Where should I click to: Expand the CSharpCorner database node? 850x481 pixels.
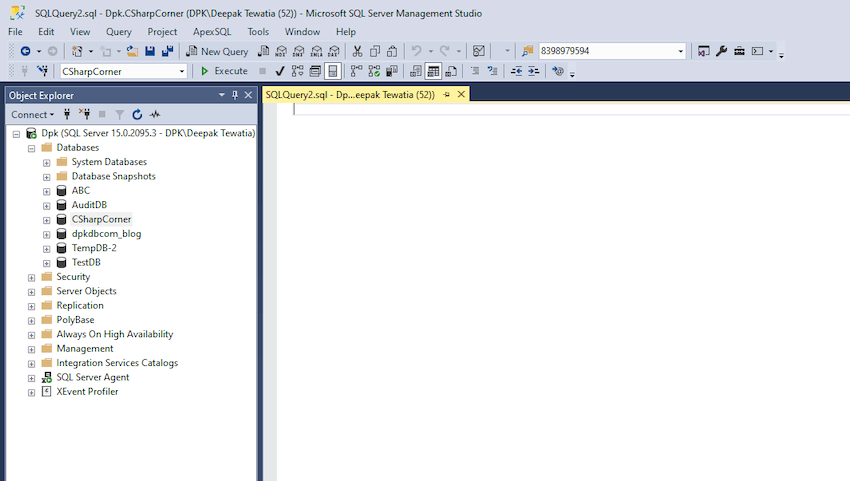tap(47, 220)
